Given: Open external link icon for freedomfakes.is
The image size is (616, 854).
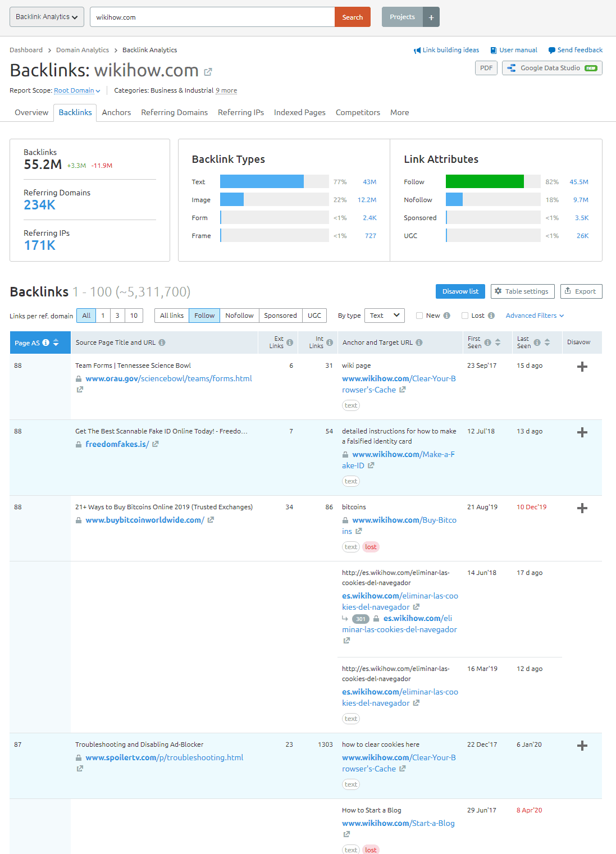Looking at the screenshot, I should [x=156, y=444].
